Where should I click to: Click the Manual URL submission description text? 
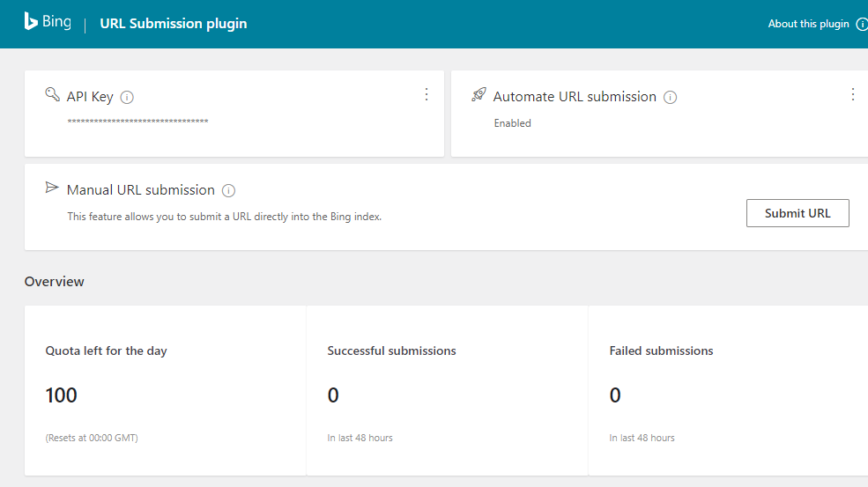click(224, 217)
